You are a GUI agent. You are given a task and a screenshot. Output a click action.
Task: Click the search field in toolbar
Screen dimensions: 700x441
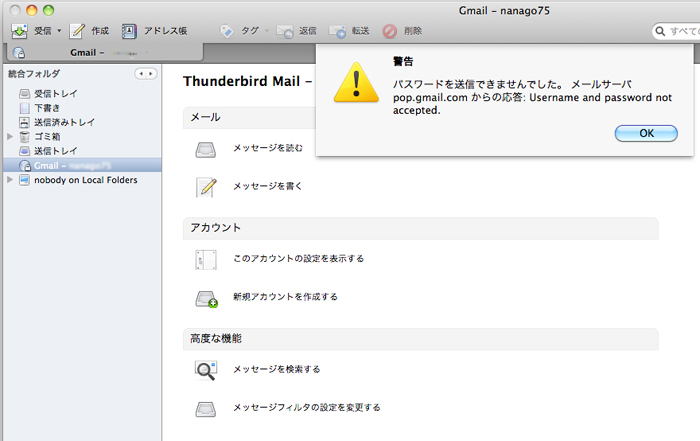click(x=676, y=31)
